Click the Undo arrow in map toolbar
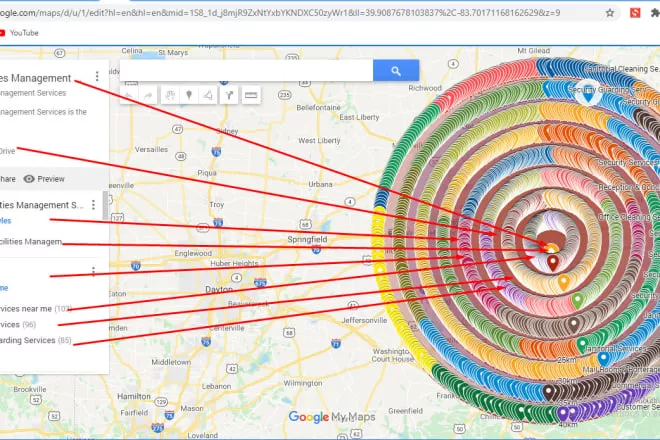Viewport: 660px width, 440px height. (129, 96)
